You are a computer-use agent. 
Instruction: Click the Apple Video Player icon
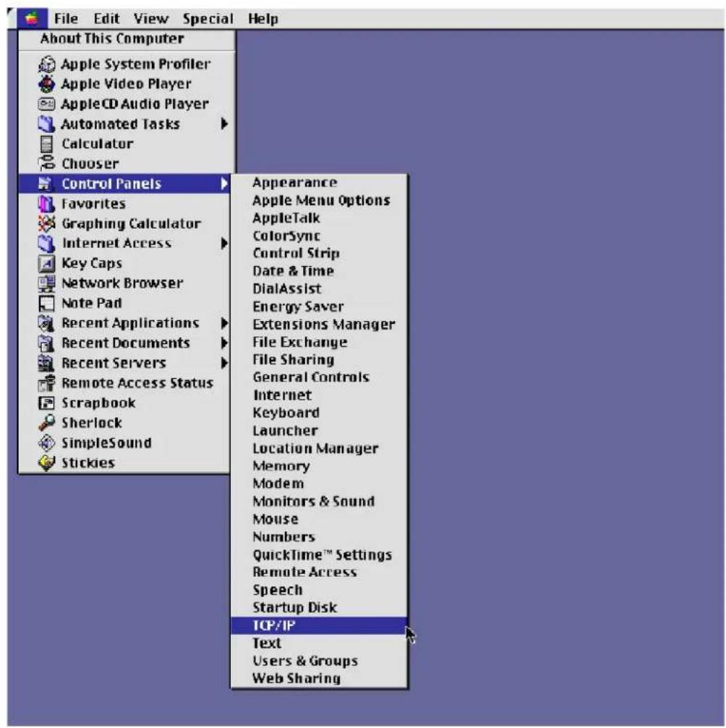(46, 84)
